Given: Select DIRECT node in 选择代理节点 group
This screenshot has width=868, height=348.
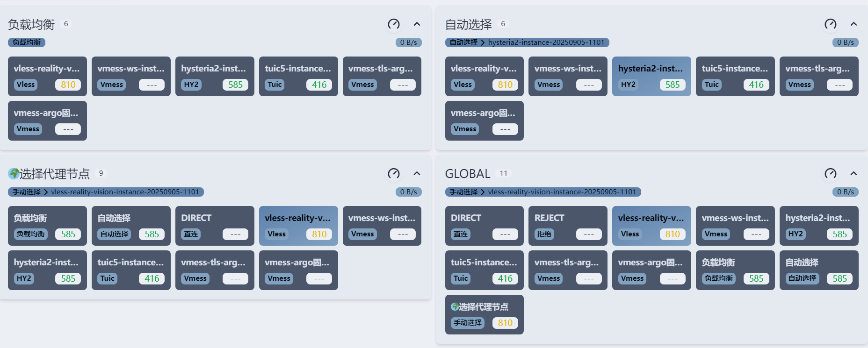Looking at the screenshot, I should 215,226.
